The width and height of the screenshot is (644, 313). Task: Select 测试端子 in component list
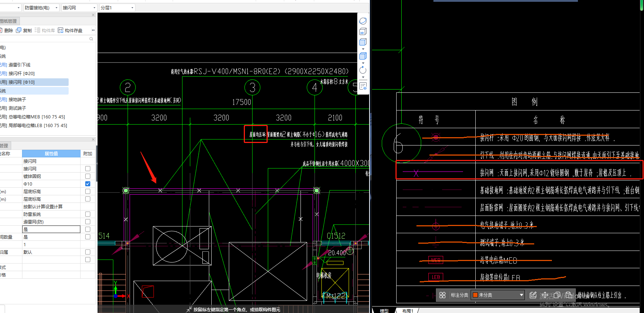click(17, 108)
